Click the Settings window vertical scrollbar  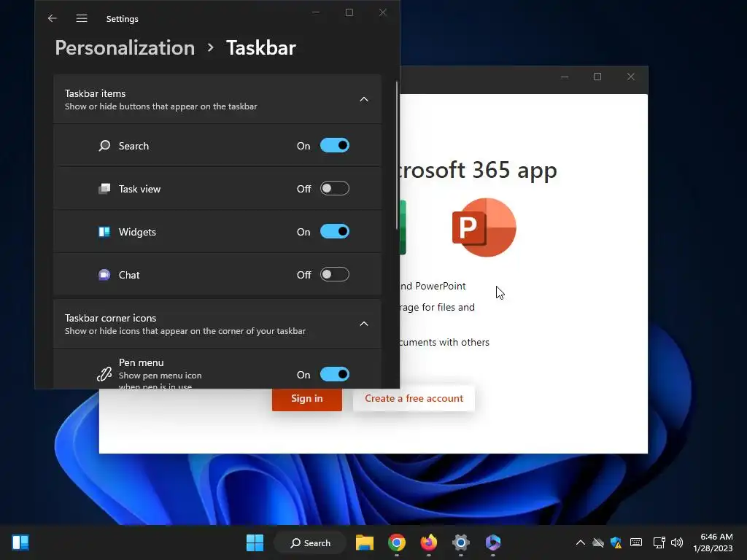tap(397, 156)
